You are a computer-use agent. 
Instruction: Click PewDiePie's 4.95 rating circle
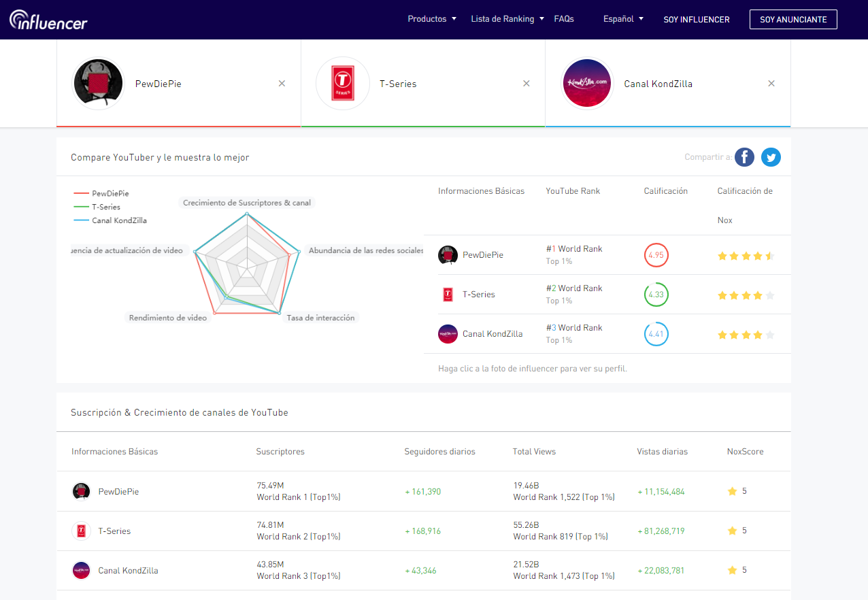click(x=656, y=255)
